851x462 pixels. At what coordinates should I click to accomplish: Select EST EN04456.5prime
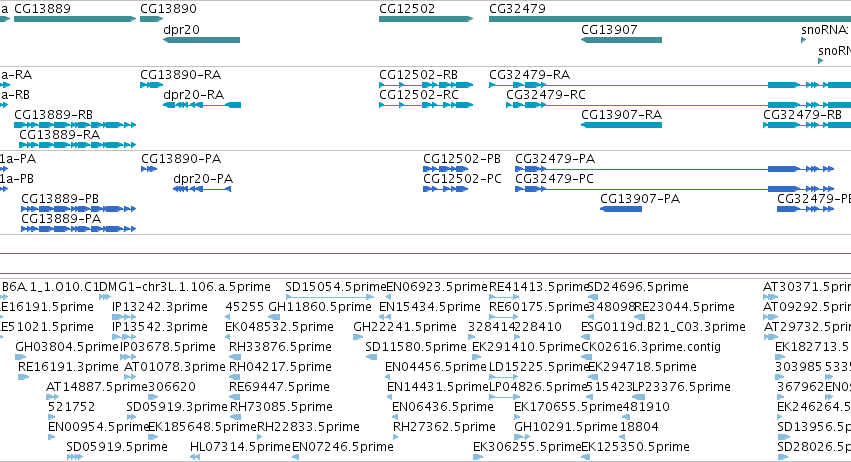point(436,367)
